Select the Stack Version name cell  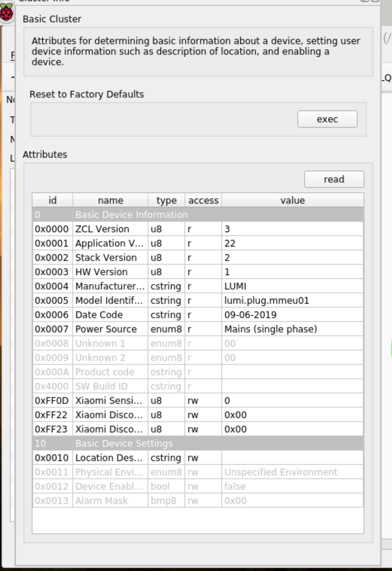[x=110, y=257]
